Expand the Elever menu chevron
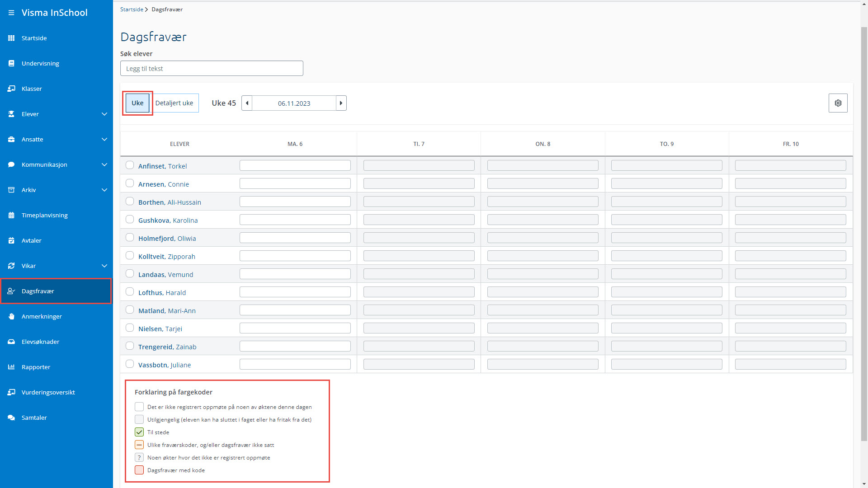 coord(104,114)
